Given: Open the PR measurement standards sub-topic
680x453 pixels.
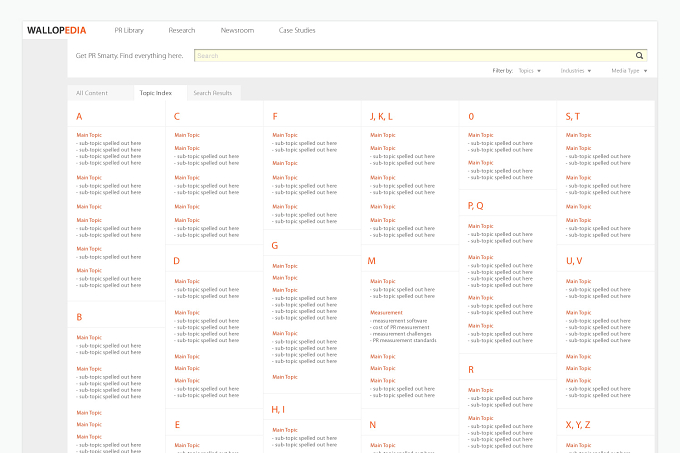Looking at the screenshot, I should [403, 340].
